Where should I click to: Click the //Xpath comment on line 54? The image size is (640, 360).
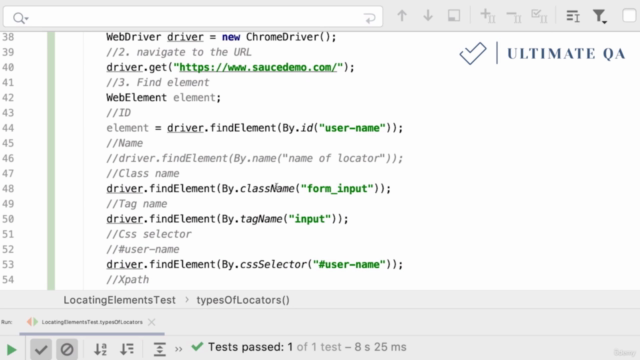tap(128, 280)
